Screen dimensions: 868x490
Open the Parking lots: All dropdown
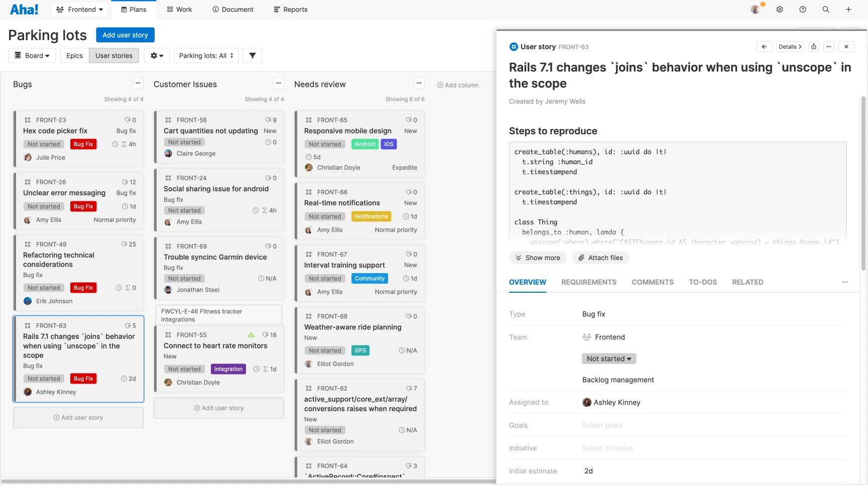[x=206, y=55]
